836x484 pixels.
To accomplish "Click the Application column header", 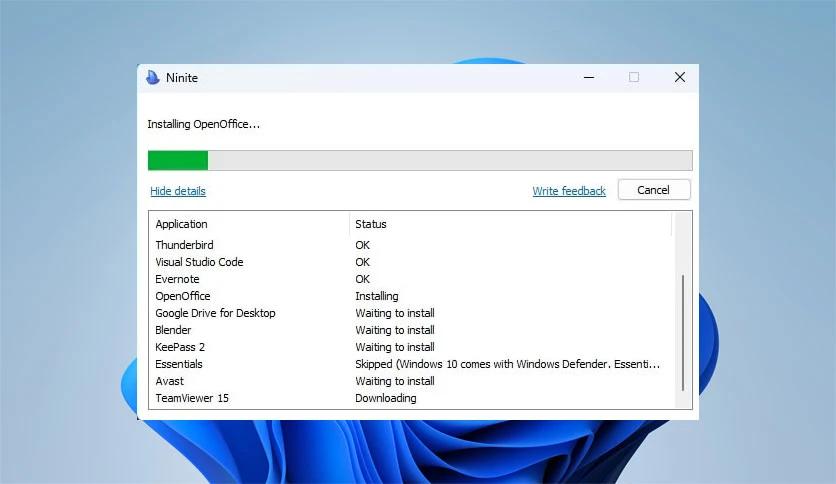I will point(249,224).
